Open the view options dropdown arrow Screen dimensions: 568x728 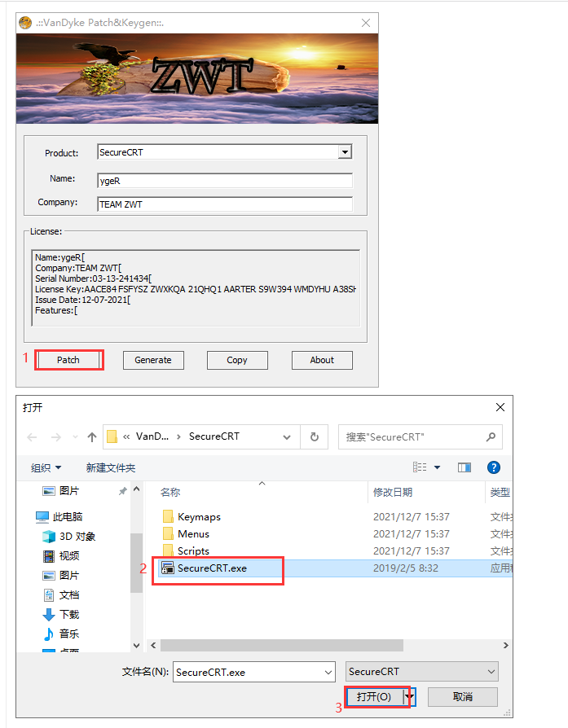(437, 467)
